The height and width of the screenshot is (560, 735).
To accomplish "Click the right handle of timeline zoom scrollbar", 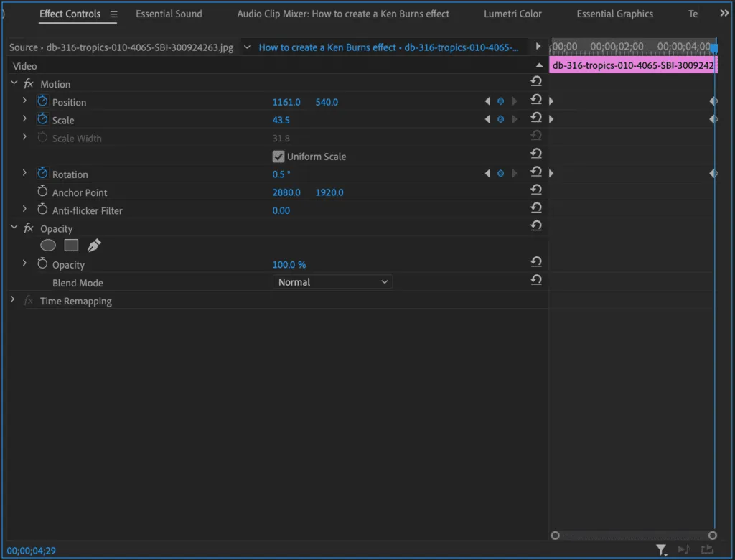I will [x=713, y=535].
